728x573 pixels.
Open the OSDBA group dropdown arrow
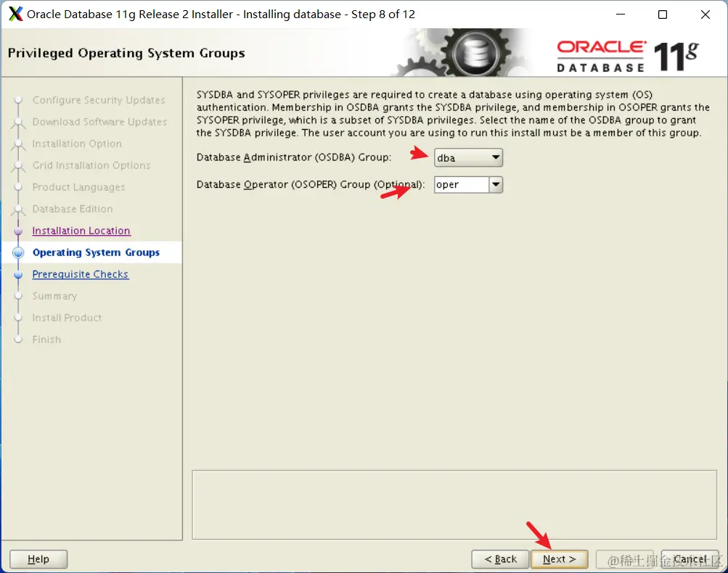496,157
